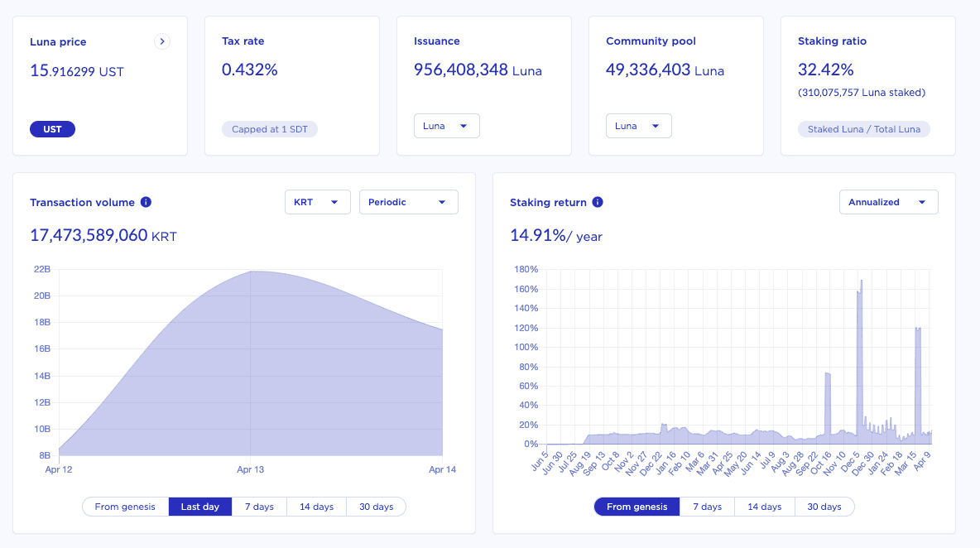This screenshot has width=980, height=548.
Task: Click the Apr 13 peak on volume chart
Action: click(x=251, y=272)
